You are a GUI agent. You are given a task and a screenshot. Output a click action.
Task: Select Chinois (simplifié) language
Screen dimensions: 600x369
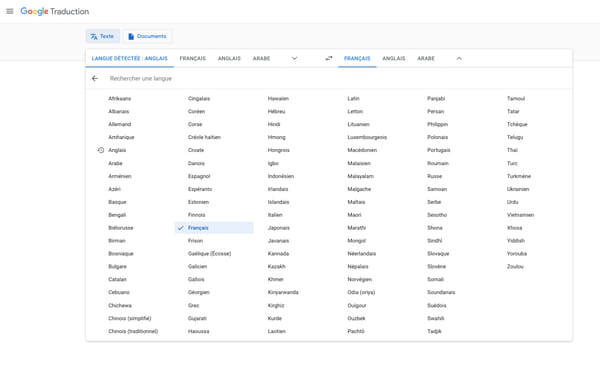(x=130, y=318)
